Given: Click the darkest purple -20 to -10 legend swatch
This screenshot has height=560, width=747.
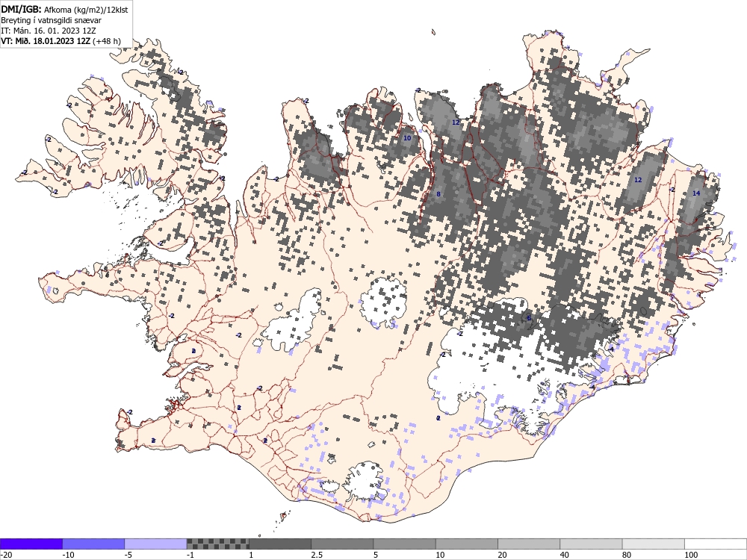Looking at the screenshot, I should point(31,544).
